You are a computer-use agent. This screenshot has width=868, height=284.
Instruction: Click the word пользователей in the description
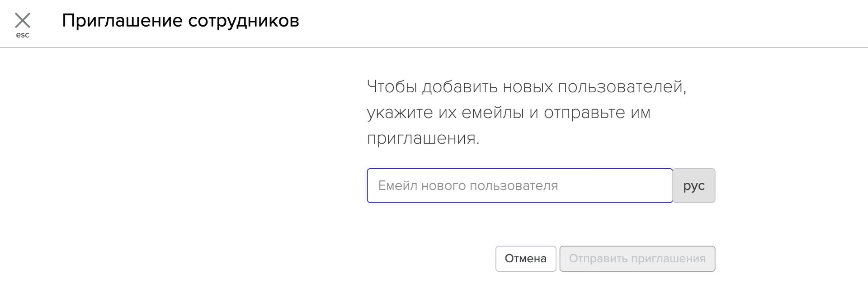tap(622, 87)
